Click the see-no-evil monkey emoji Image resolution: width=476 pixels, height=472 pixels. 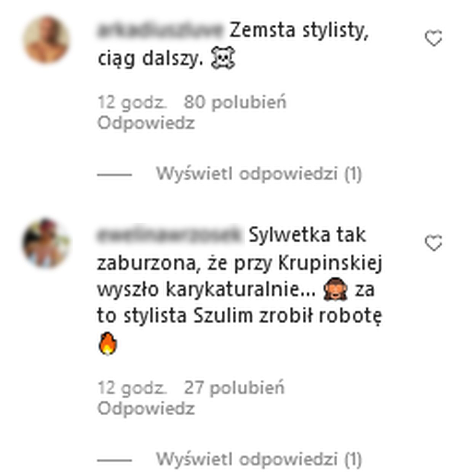point(335,289)
